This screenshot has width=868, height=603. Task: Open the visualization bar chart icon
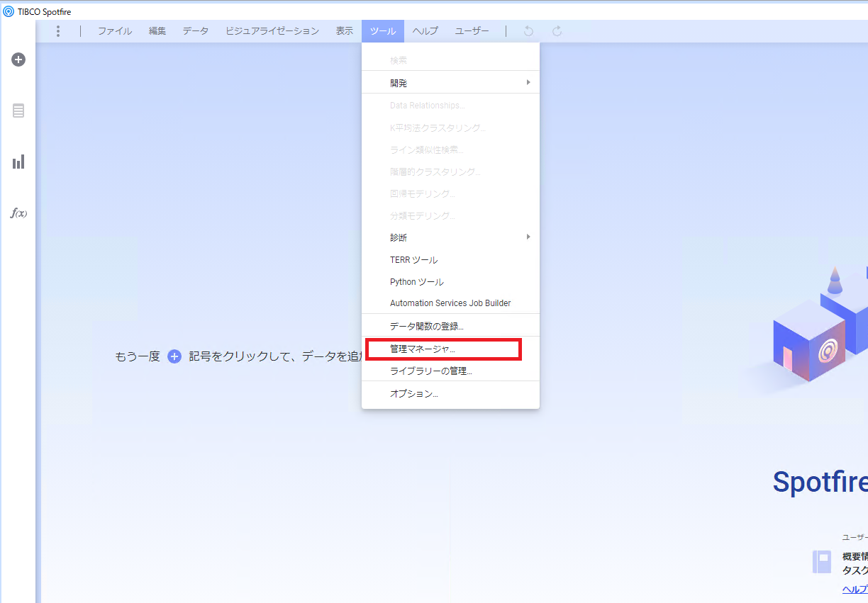[x=18, y=162]
